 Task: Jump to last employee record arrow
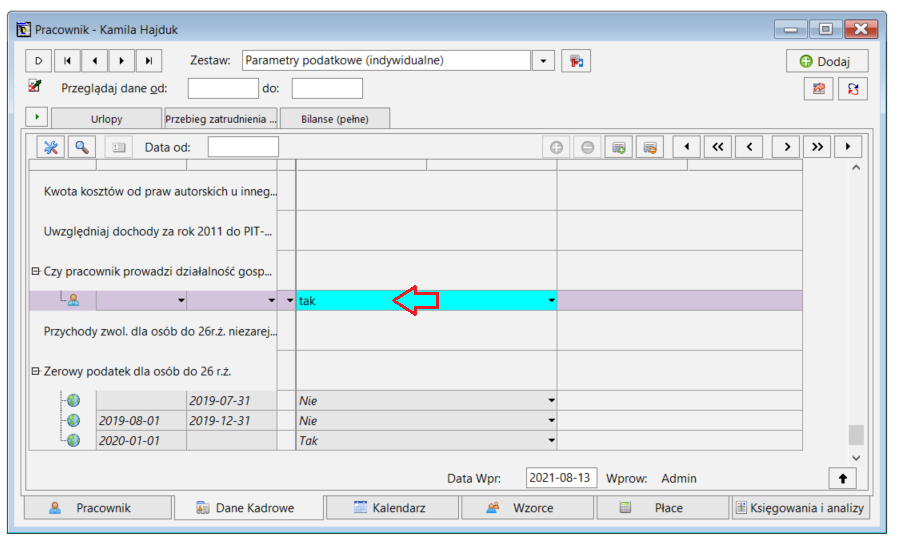pyautogui.click(x=149, y=61)
